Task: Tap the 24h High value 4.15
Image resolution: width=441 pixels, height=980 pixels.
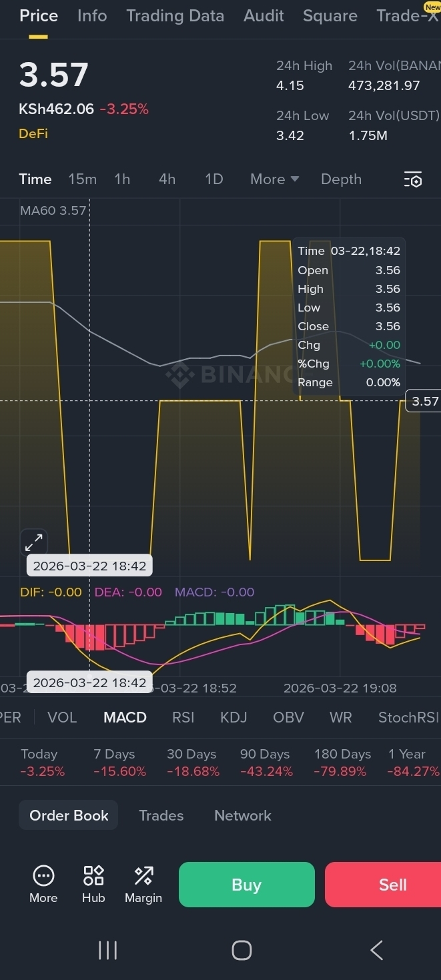Action: pyautogui.click(x=290, y=86)
